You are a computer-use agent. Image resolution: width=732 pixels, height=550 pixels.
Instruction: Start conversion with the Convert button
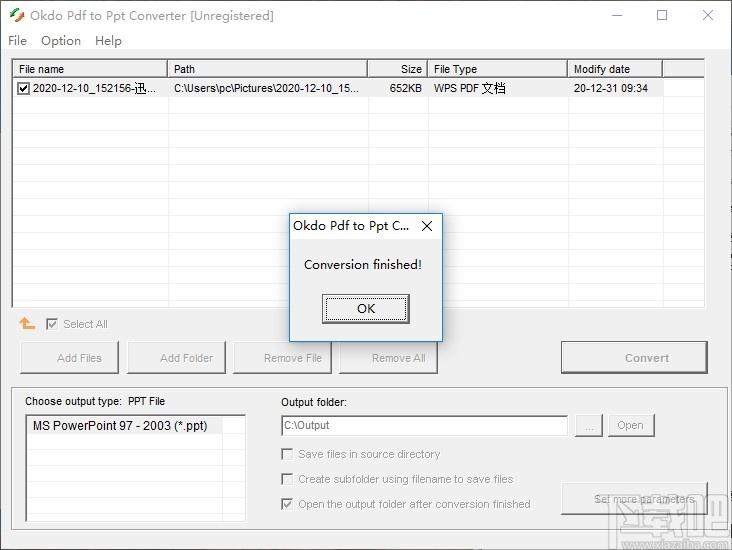[x=634, y=358]
